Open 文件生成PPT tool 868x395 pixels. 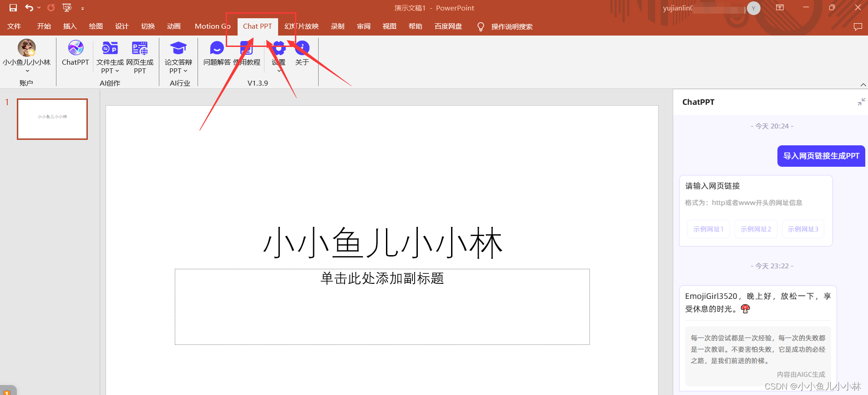[110, 48]
